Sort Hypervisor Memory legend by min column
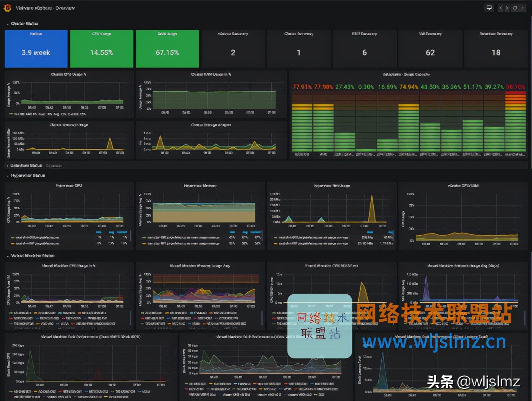 (232, 232)
